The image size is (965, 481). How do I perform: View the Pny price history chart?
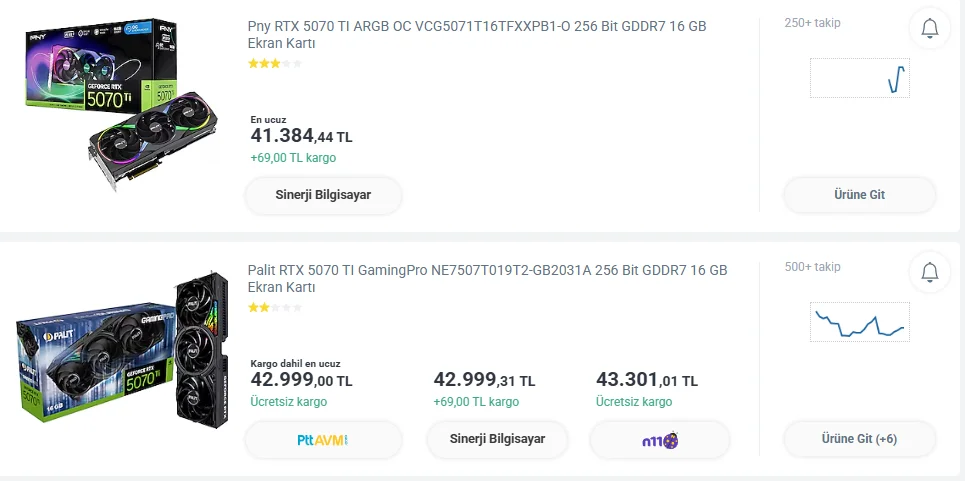click(859, 78)
